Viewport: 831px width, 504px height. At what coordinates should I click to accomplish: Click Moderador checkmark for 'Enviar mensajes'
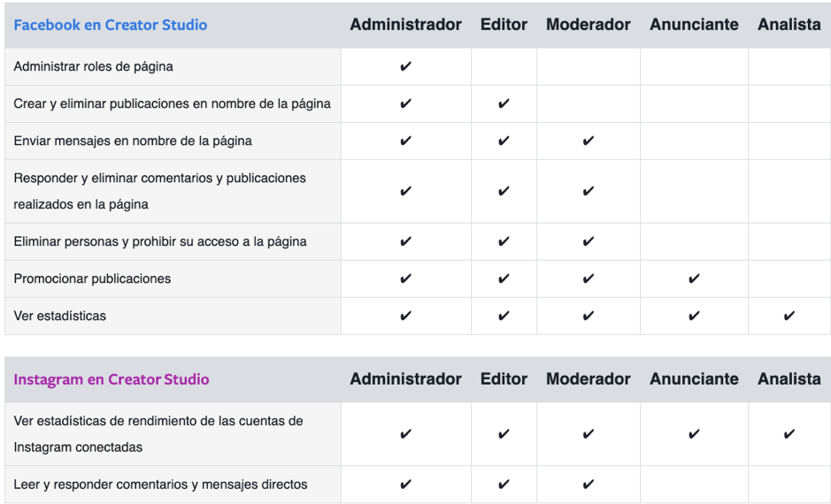tap(589, 141)
